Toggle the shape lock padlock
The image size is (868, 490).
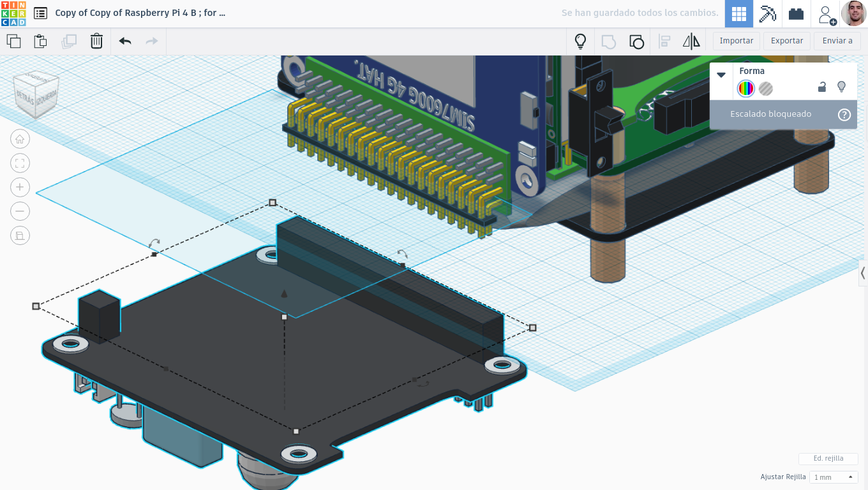point(822,87)
